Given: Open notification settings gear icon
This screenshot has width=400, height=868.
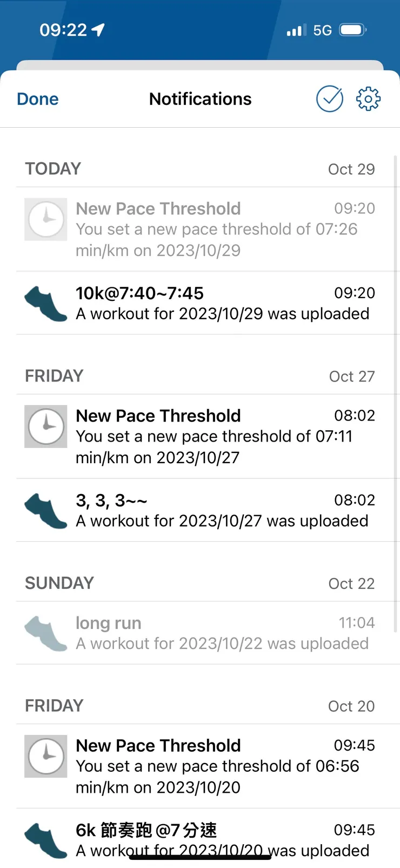Looking at the screenshot, I should click(368, 99).
